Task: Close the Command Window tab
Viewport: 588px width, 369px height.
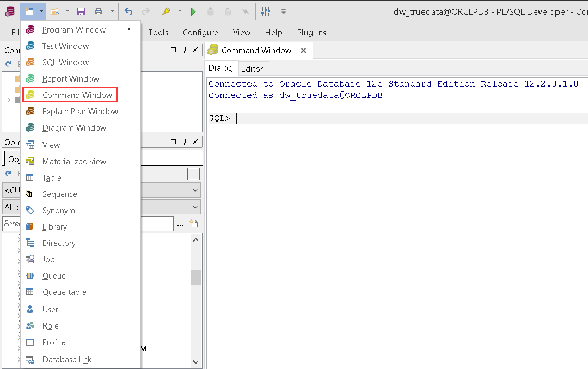Action: click(303, 50)
